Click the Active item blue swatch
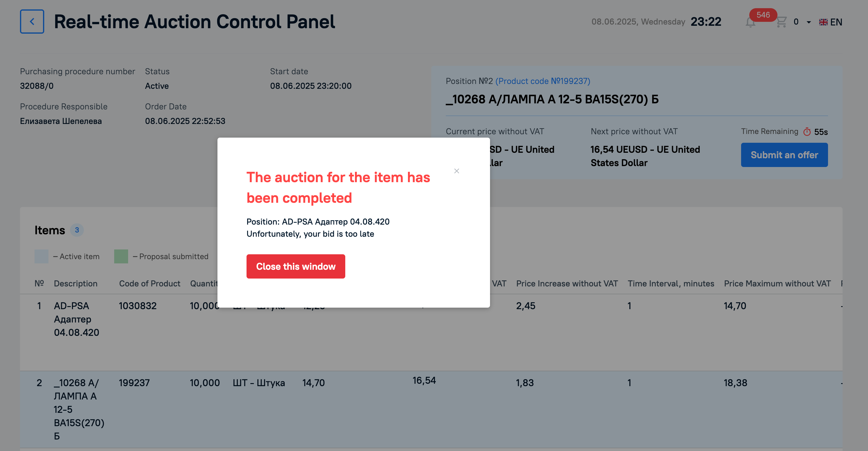This screenshot has width=868, height=451. [x=41, y=256]
